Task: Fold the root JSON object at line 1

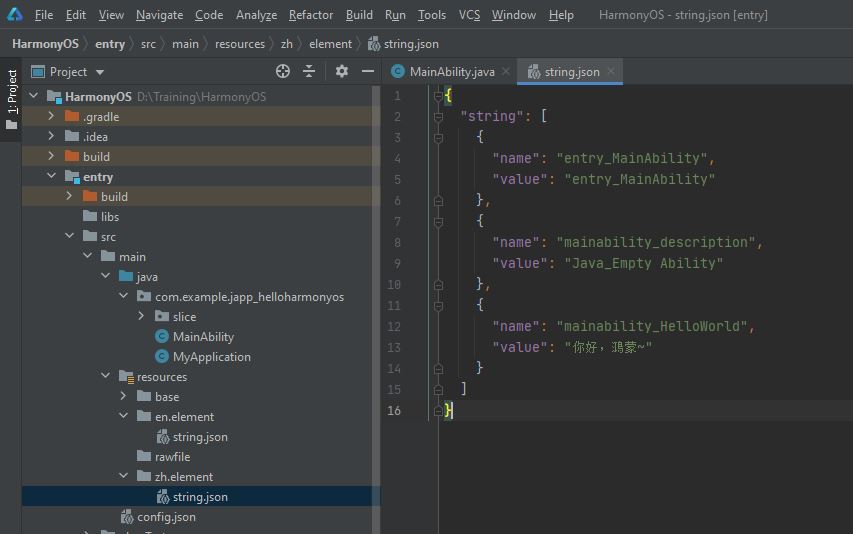Action: [x=438, y=97]
